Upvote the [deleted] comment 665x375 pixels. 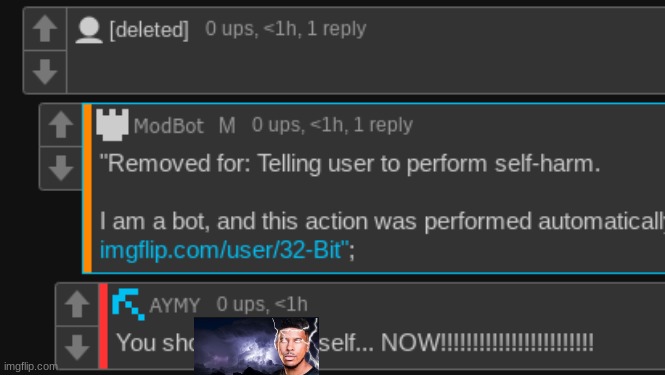(45, 29)
